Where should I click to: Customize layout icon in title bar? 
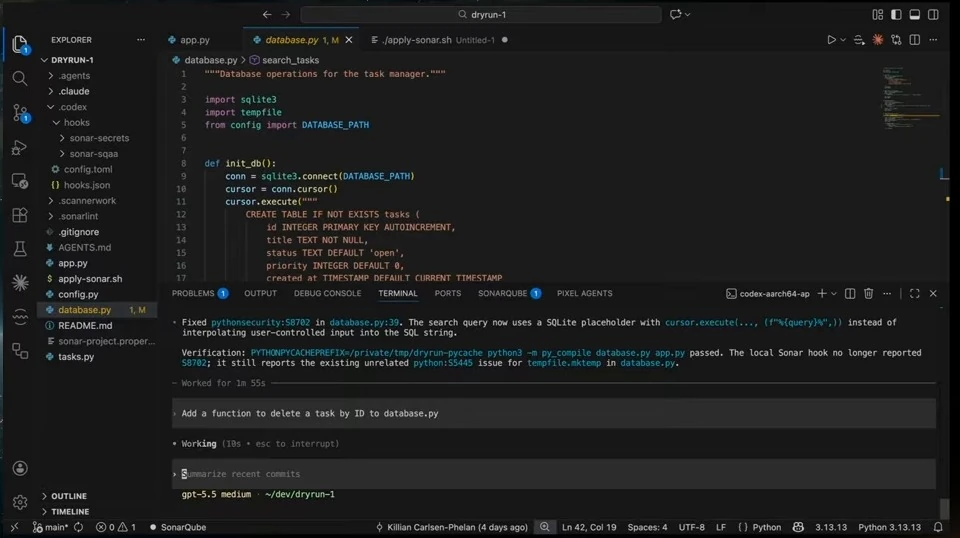click(x=877, y=14)
